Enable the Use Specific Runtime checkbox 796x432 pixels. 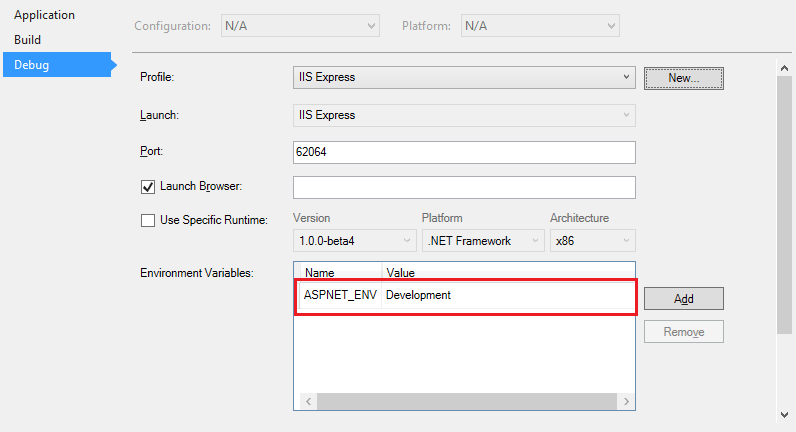click(148, 220)
